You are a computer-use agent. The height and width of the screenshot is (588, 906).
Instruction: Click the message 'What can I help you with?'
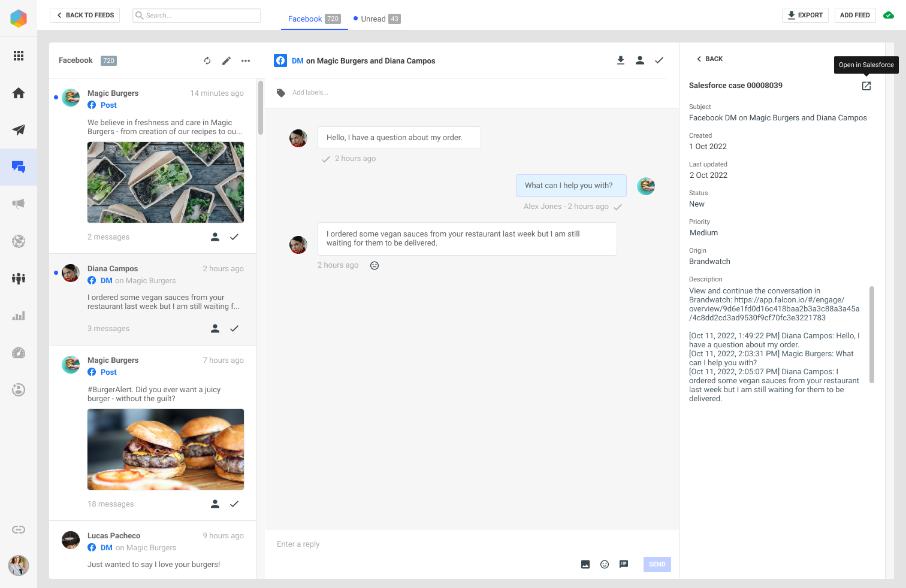571,186
